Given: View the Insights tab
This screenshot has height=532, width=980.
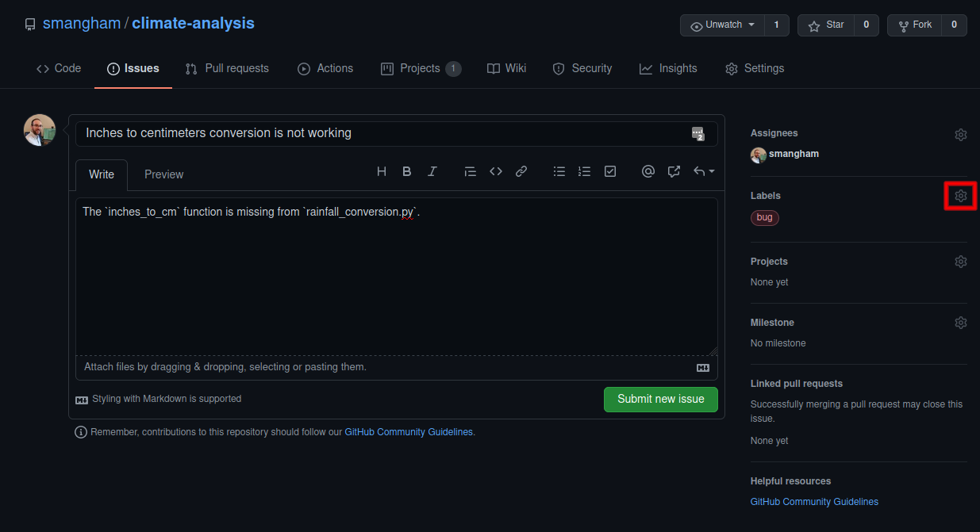Looking at the screenshot, I should coord(668,68).
